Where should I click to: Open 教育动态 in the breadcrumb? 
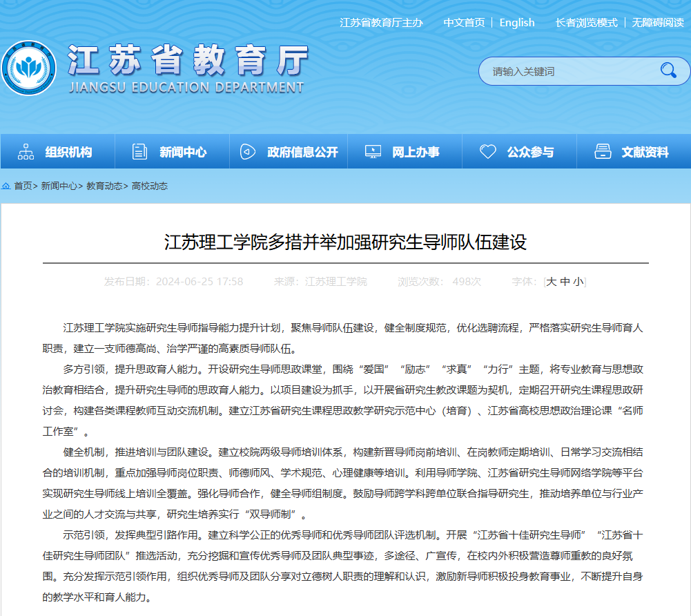pyautogui.click(x=104, y=186)
